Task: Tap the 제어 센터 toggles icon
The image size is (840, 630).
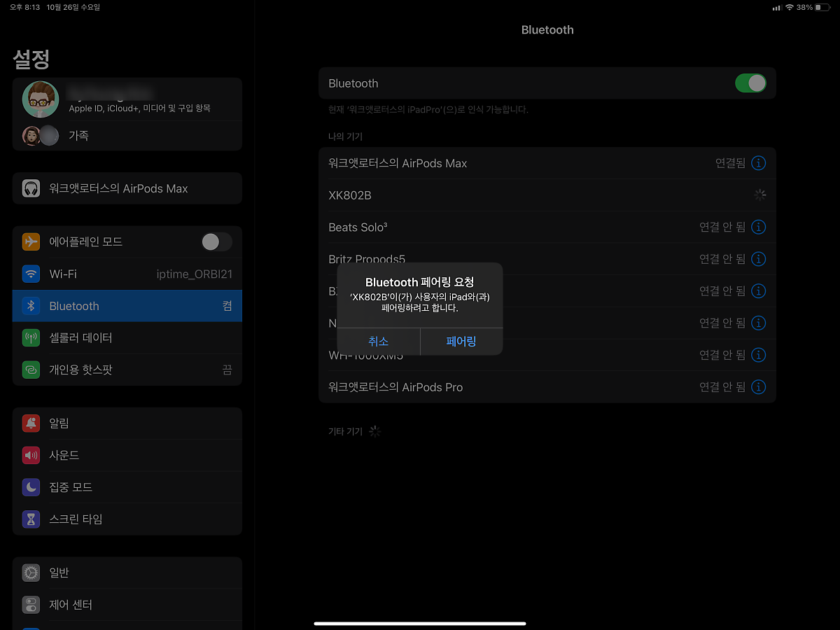Action: click(31, 605)
